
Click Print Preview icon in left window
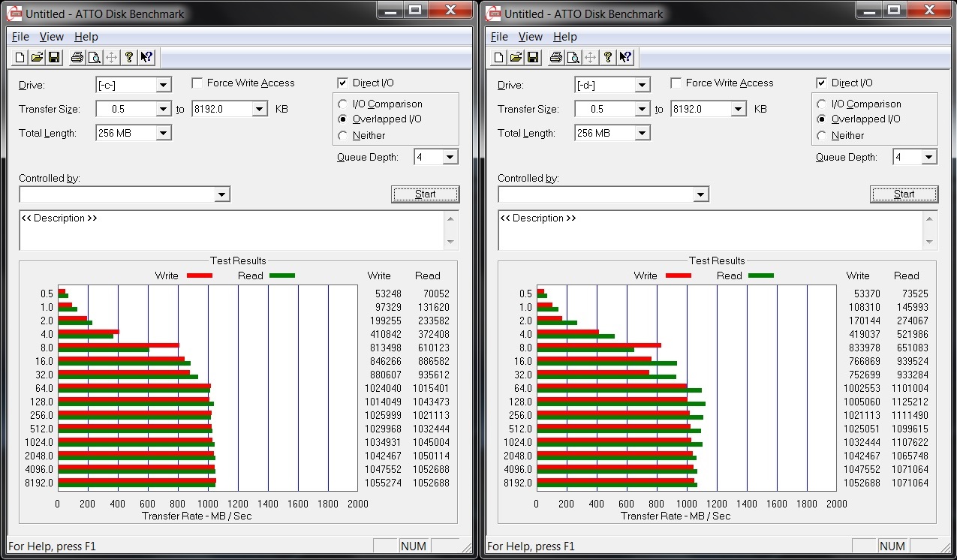tap(94, 57)
